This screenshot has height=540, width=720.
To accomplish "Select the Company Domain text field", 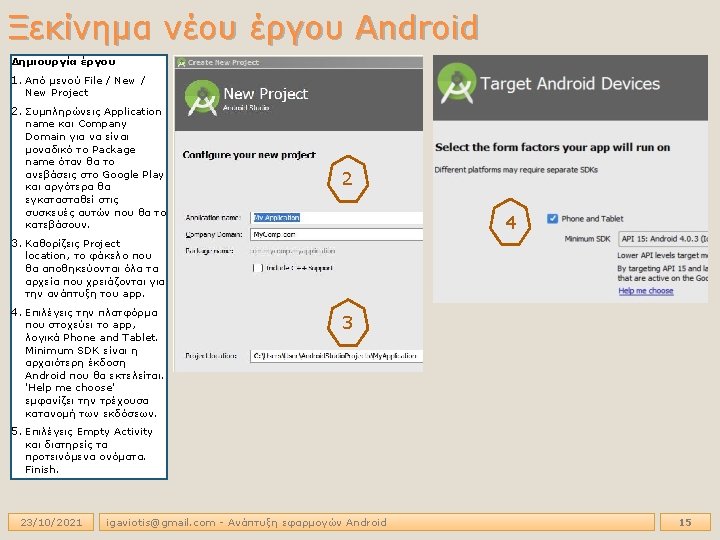I will coord(336,235).
